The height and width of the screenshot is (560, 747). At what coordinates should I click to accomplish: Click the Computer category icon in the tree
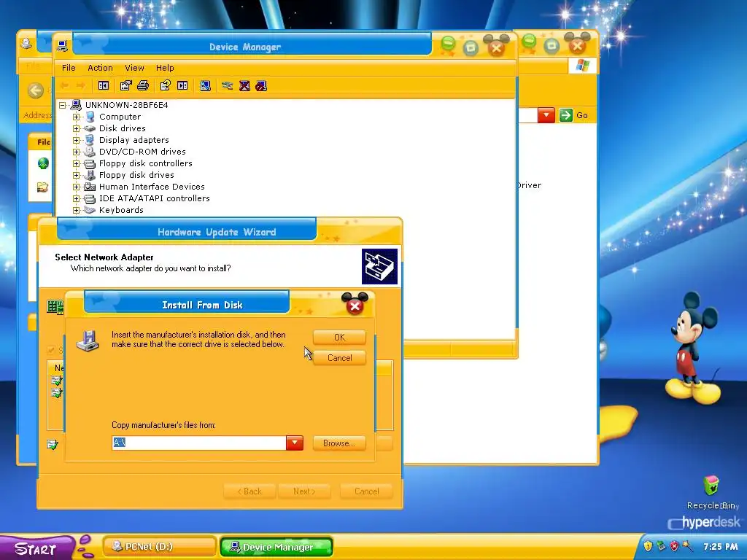click(x=90, y=117)
